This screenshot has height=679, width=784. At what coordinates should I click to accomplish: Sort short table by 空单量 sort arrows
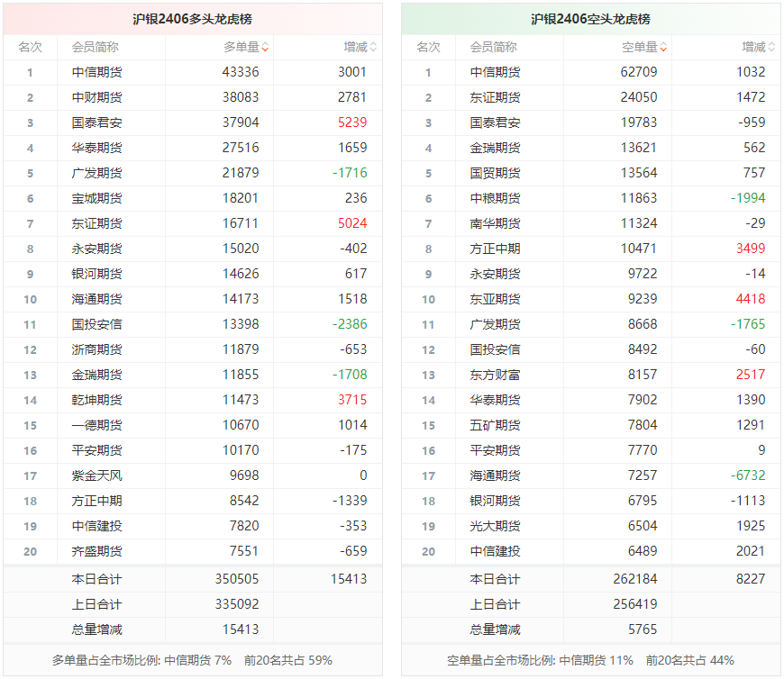point(663,47)
